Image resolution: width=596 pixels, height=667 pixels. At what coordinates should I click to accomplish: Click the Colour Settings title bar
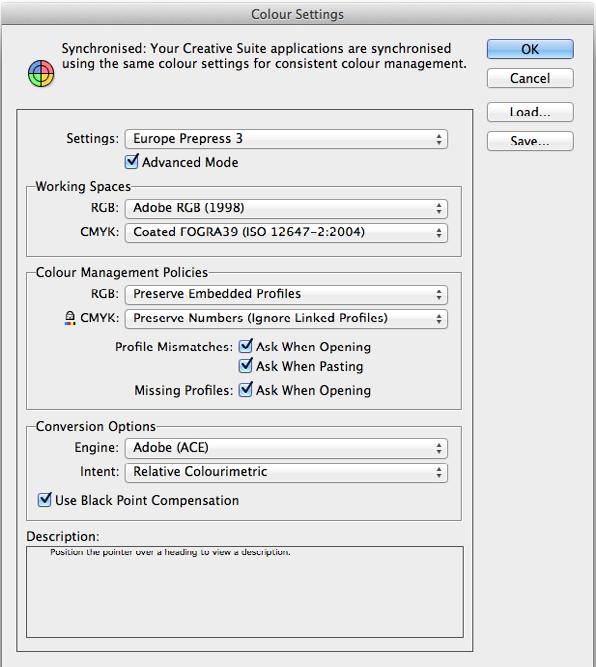tap(297, 14)
